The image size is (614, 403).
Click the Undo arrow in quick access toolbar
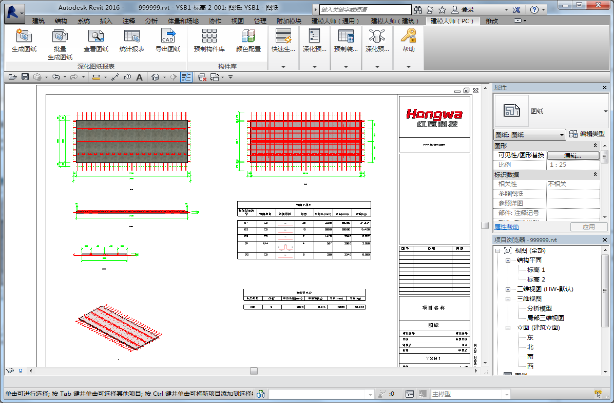coord(56,77)
